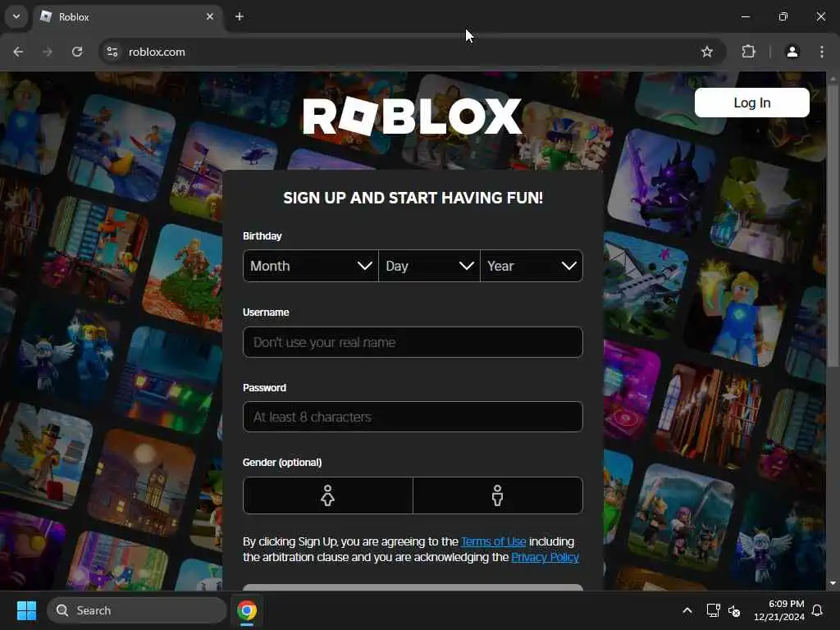
Task: Select the female gender option
Action: pos(328,495)
